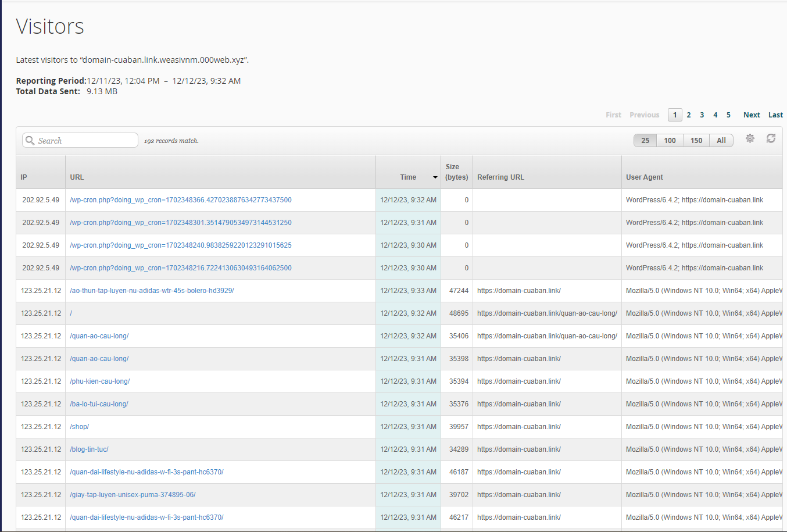The width and height of the screenshot is (787, 532).
Task: Sort by Size (bytes) column header
Action: coord(457,172)
